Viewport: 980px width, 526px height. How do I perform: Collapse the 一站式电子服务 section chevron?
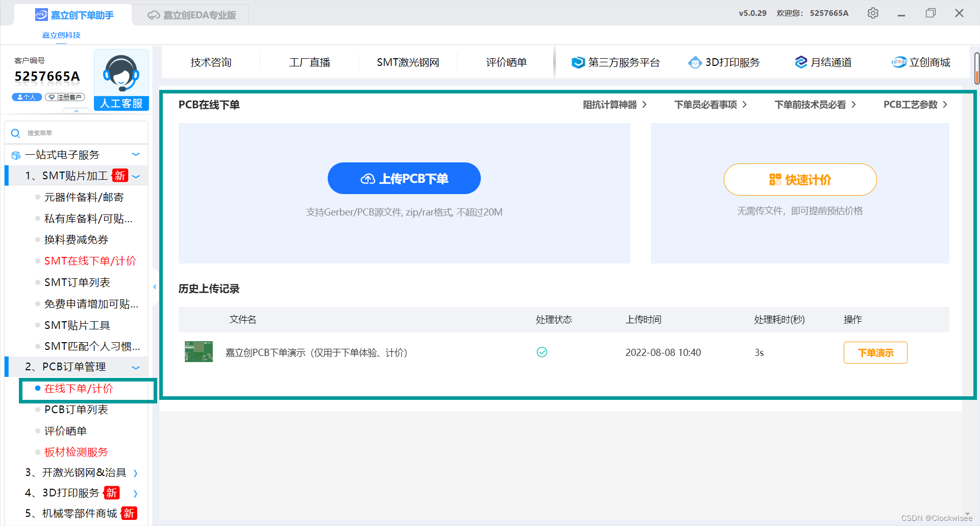[136, 155]
